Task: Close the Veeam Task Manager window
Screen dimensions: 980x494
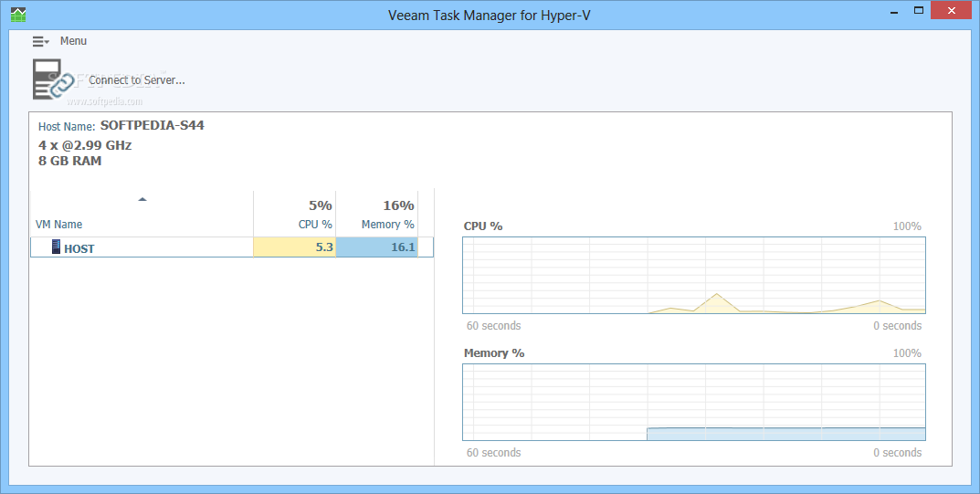Action: point(952,11)
